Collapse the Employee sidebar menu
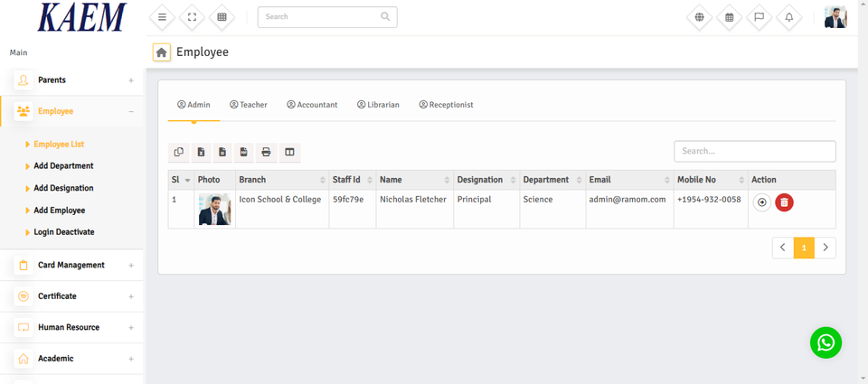 point(72,111)
